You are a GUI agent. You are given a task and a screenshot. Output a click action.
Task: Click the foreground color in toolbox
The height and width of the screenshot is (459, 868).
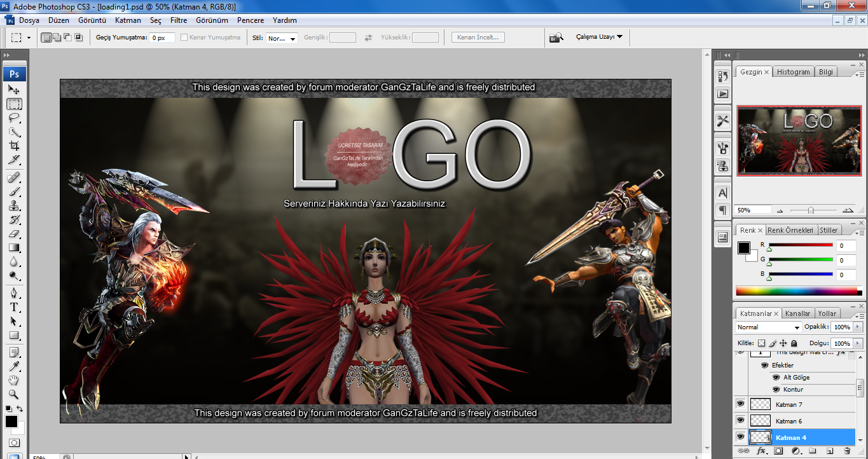point(11,421)
